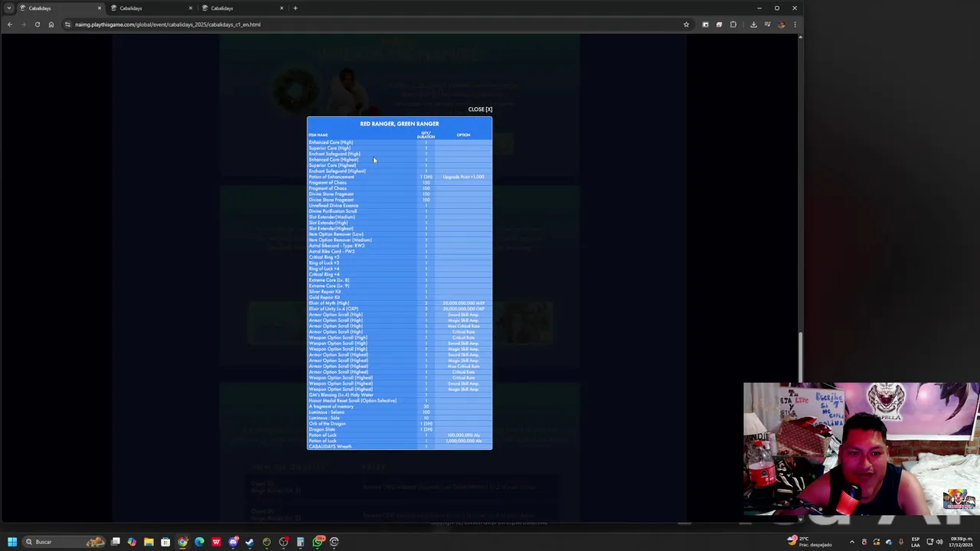Open Discord from the taskbar

[x=233, y=542]
